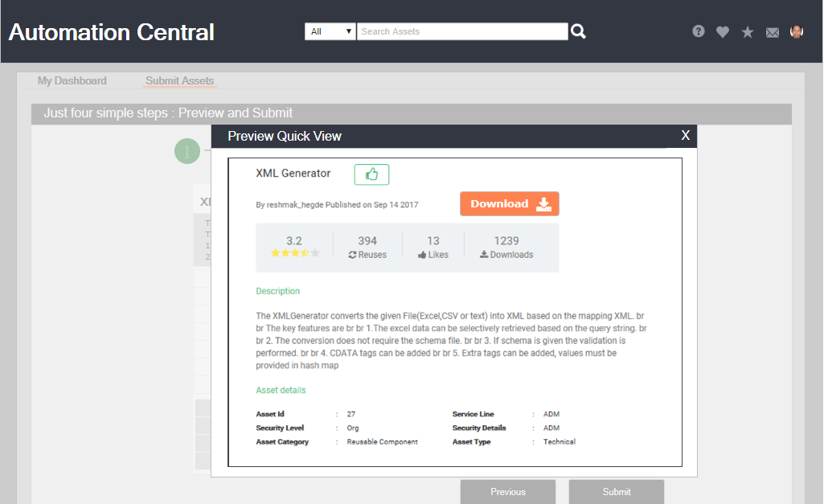
Task: Click the Previous step button
Action: tap(507, 491)
